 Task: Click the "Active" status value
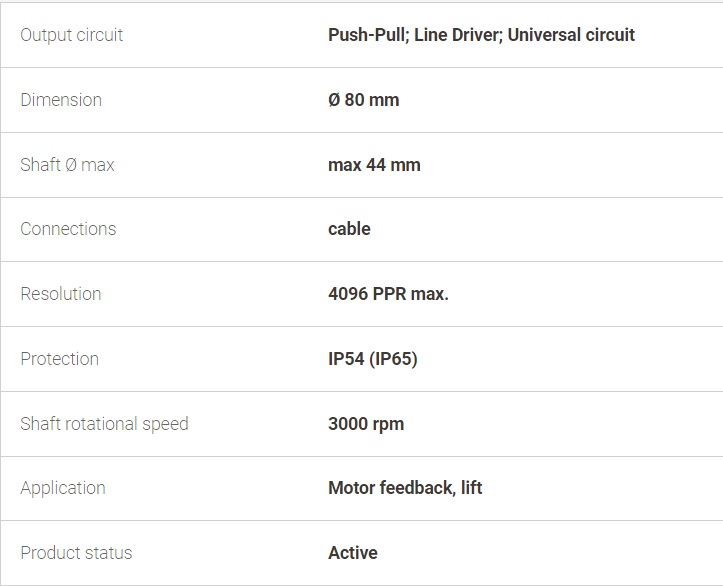click(x=353, y=553)
